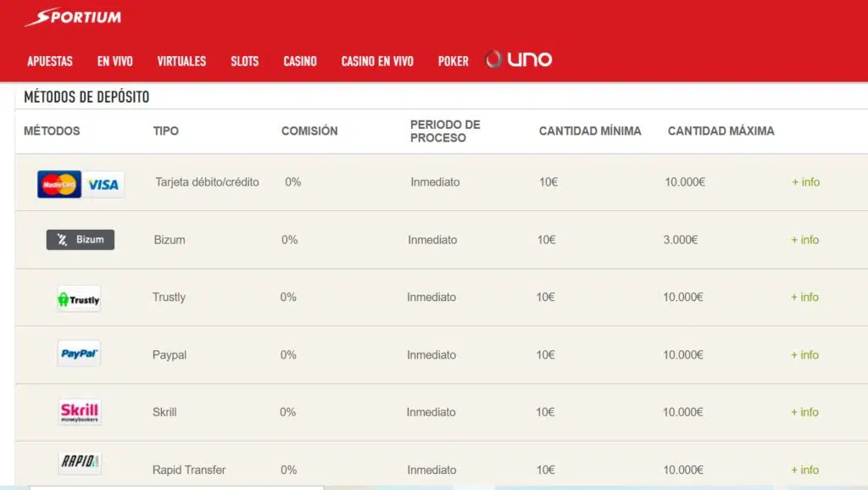Click the 10.000€ maximum for card deposits
This screenshot has width=868, height=490.
pyautogui.click(x=685, y=182)
